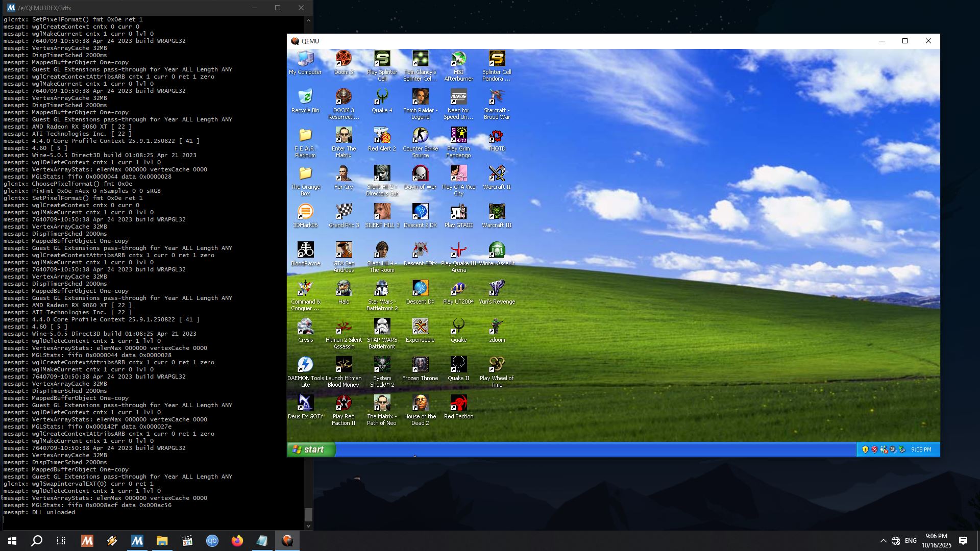The width and height of the screenshot is (980, 551).
Task: Open the 3DMark06 shortcut
Action: pyautogui.click(x=305, y=212)
